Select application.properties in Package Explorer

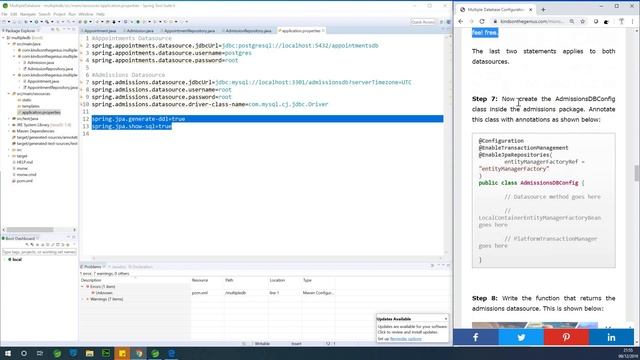[39, 112]
